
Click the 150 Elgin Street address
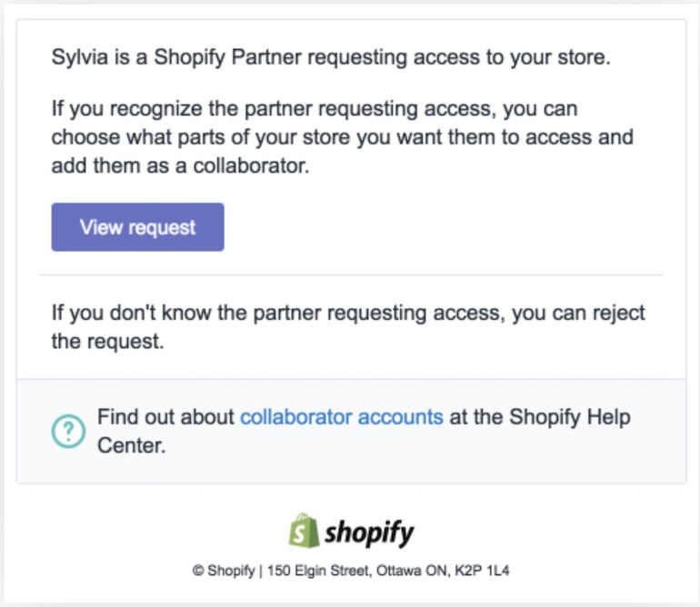click(308, 571)
